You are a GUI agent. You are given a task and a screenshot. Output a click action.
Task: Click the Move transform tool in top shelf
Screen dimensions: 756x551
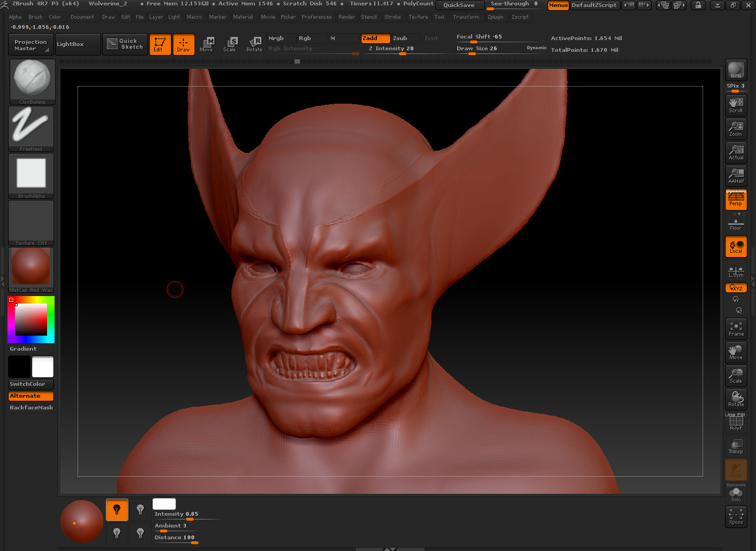(x=206, y=44)
